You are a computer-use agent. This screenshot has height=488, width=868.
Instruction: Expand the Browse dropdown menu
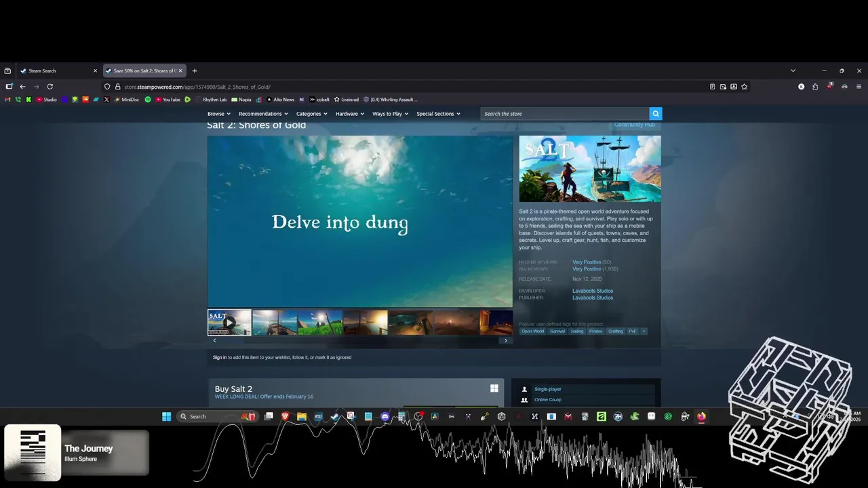point(219,114)
